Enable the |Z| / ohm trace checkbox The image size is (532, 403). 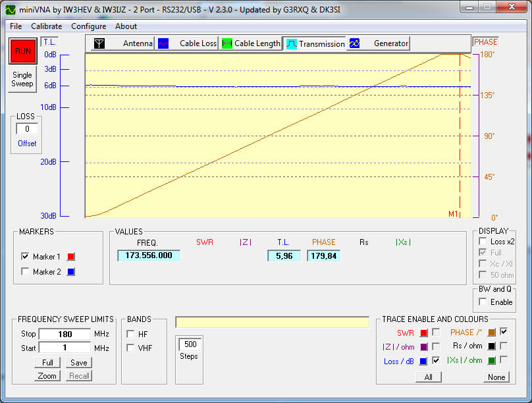(x=436, y=346)
